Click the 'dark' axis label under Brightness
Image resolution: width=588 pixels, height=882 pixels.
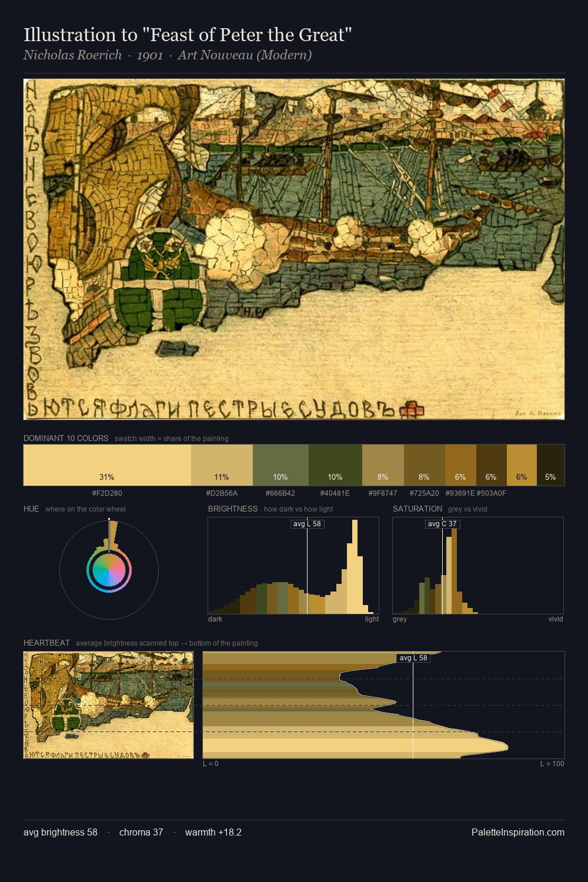coord(215,619)
